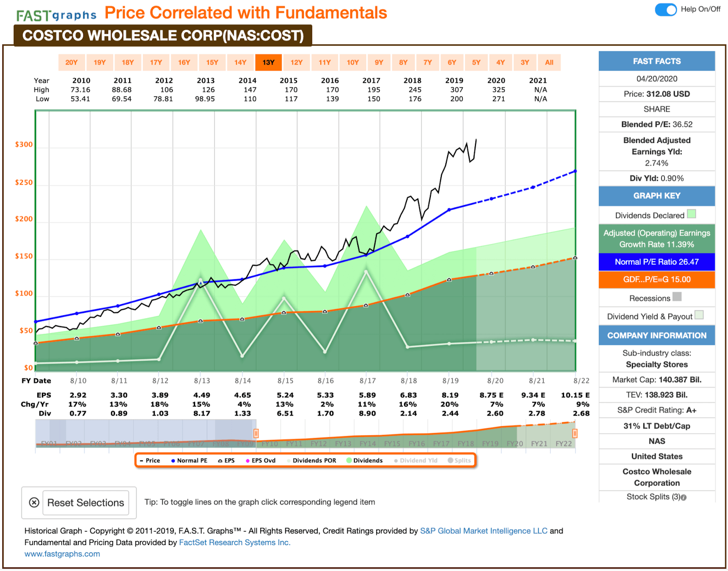The height and width of the screenshot is (571, 728).
Task: Click the 04/20/2020 date text
Action: 657,79
